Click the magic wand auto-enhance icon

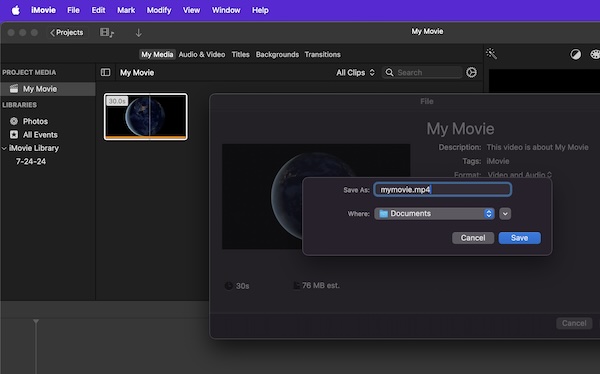point(491,54)
